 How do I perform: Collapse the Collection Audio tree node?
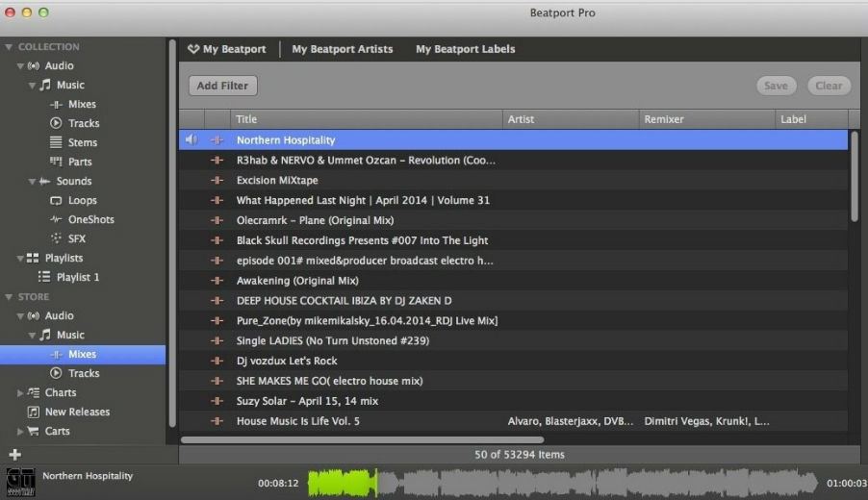point(20,66)
